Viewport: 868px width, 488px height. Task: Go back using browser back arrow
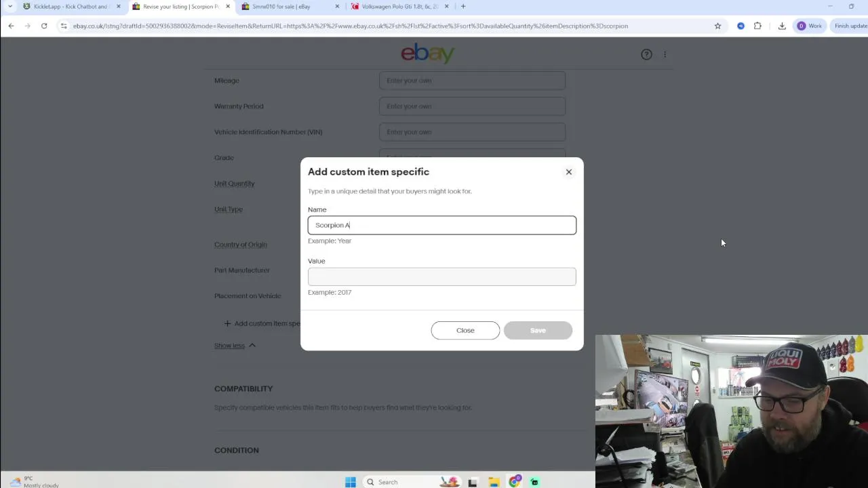pyautogui.click(x=11, y=26)
